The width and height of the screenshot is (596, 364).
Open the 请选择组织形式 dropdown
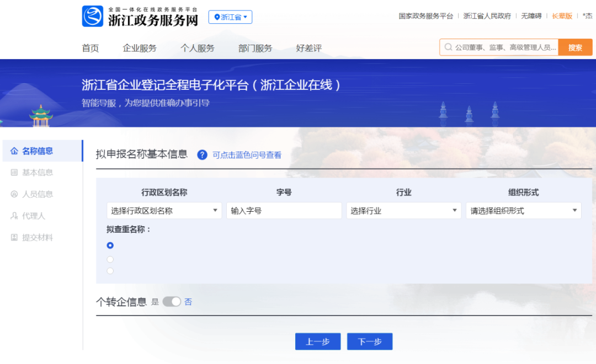pyautogui.click(x=523, y=210)
